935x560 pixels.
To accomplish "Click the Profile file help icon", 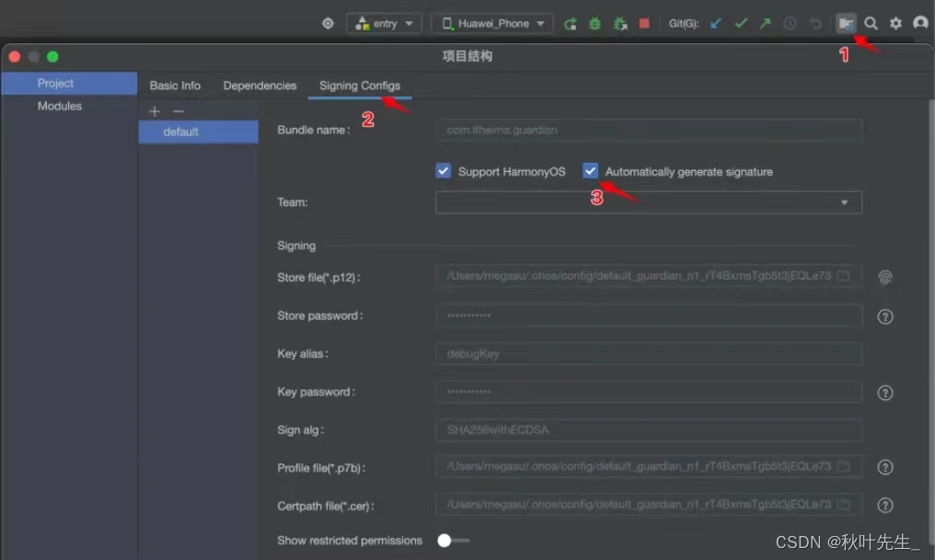I will pyautogui.click(x=885, y=468).
